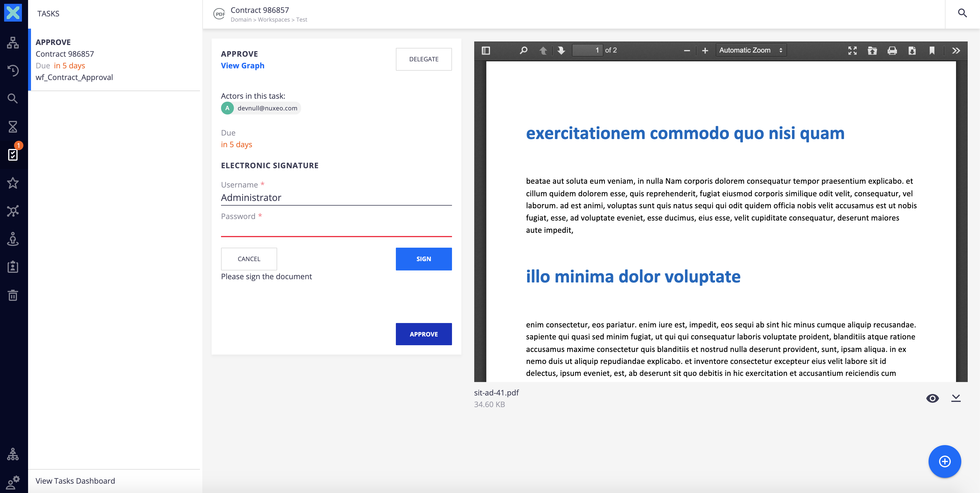Click the sidebar search magnifier icon

tap(13, 98)
